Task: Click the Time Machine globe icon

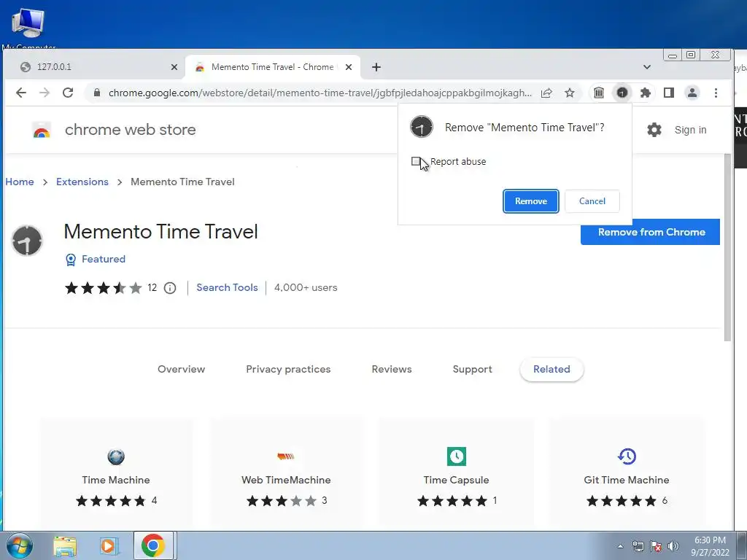Action: click(116, 456)
